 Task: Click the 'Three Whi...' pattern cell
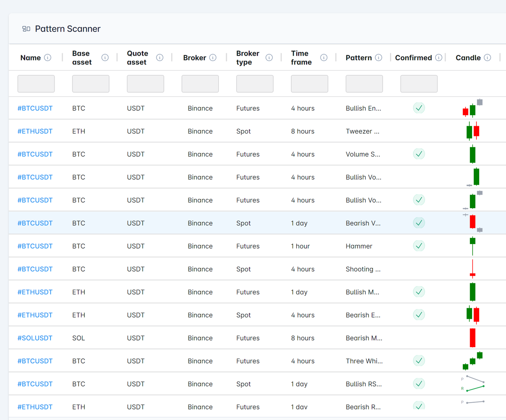coord(364,361)
